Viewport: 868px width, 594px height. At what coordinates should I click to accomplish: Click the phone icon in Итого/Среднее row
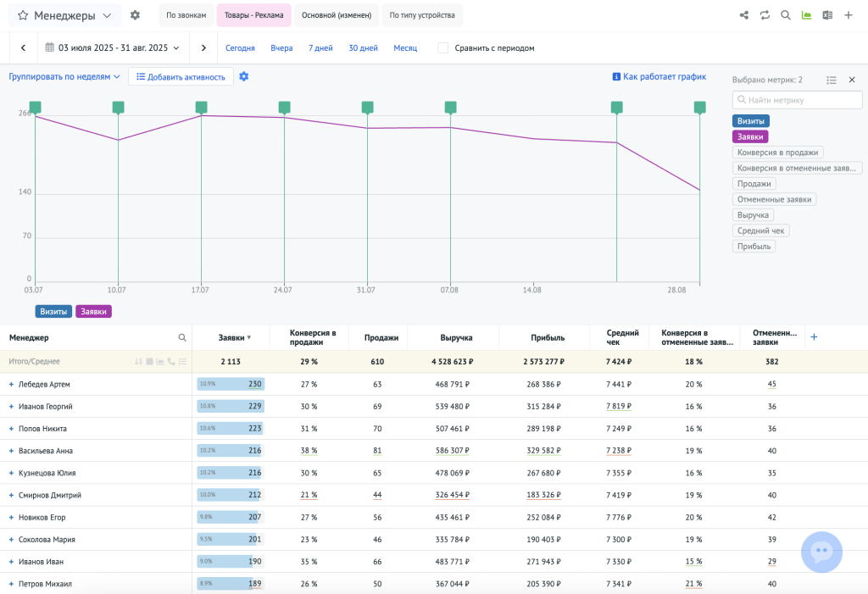pyautogui.click(x=171, y=362)
